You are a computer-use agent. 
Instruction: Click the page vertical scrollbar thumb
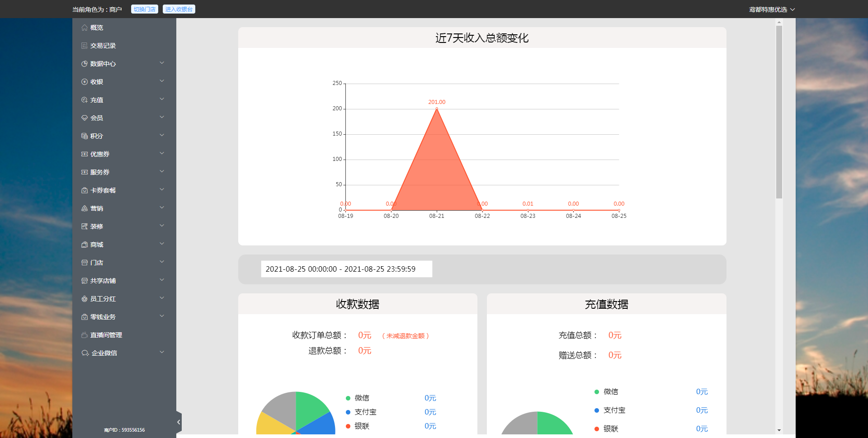coord(779,112)
